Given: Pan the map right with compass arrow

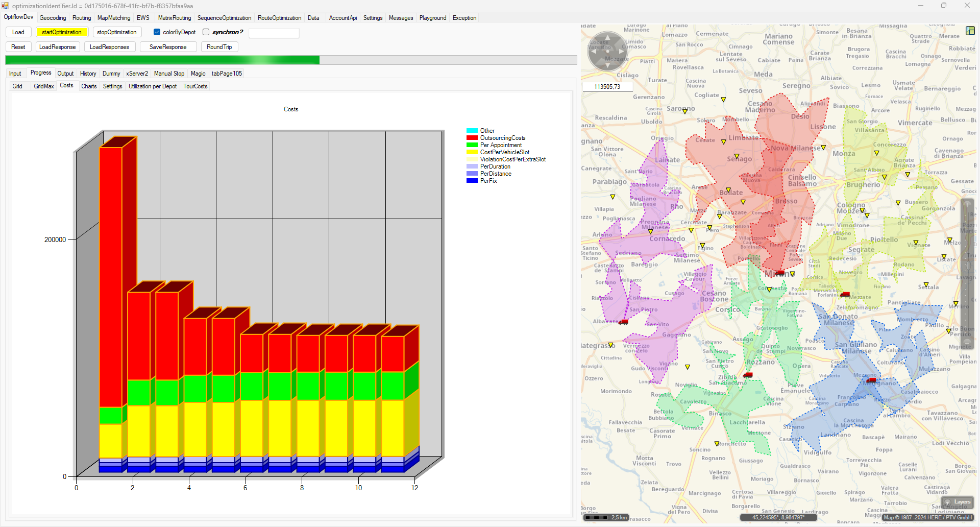Looking at the screenshot, I should tap(621, 51).
